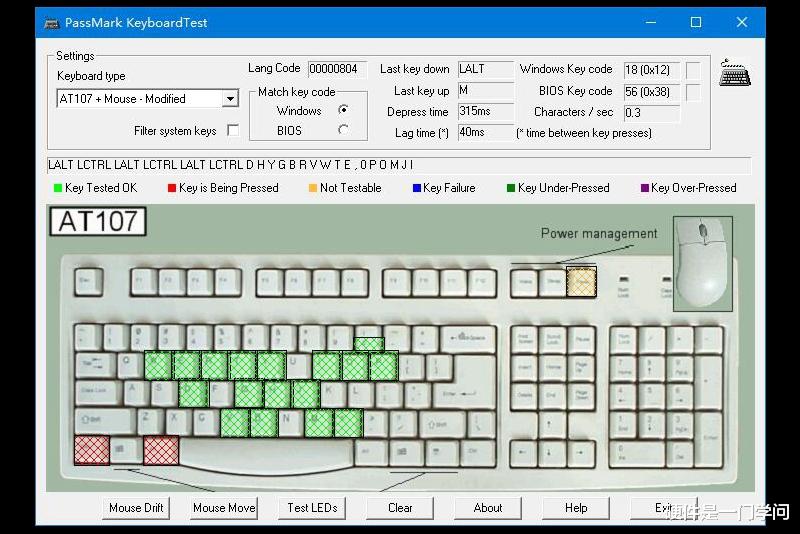Image resolution: width=800 pixels, height=534 pixels.
Task: Click the red Key is Being Pressed swatch
Action: click(172, 188)
